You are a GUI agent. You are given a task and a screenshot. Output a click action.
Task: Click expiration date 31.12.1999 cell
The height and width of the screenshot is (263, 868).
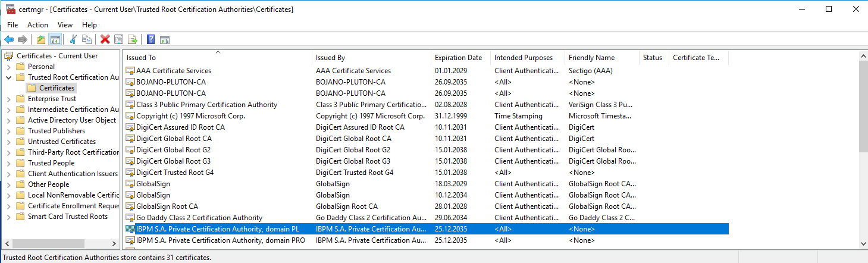(x=452, y=116)
